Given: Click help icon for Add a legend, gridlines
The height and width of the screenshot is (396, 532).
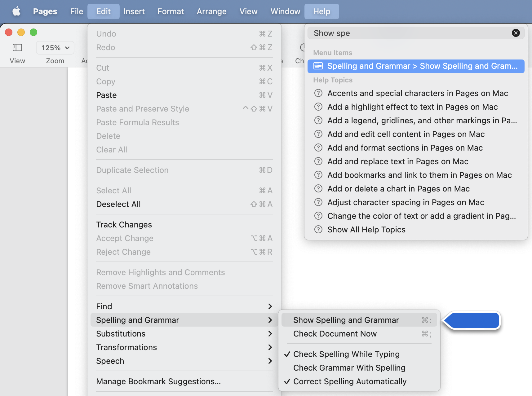Looking at the screenshot, I should [318, 120].
